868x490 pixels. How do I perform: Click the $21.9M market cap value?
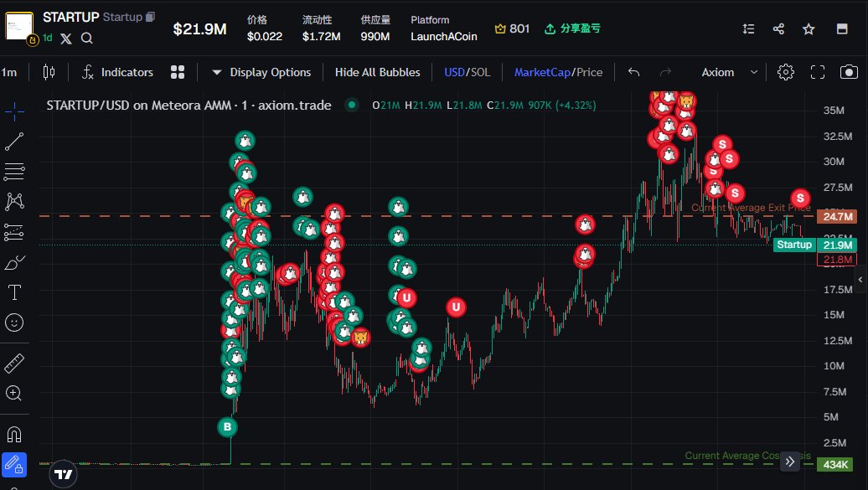[x=200, y=28]
